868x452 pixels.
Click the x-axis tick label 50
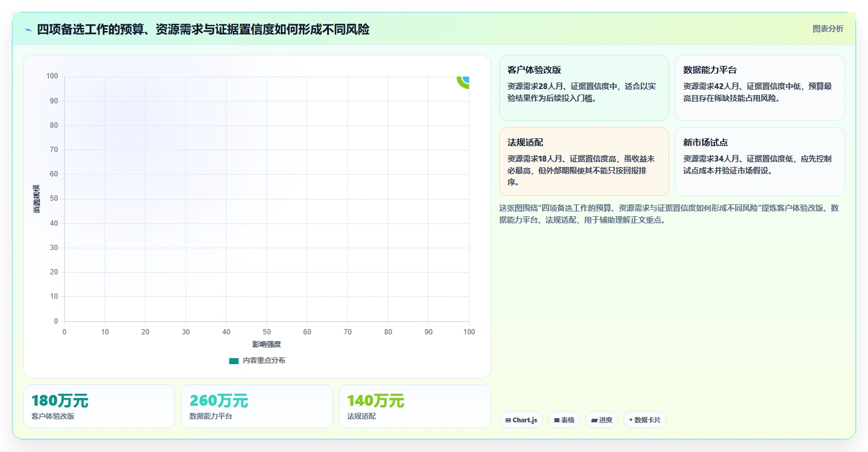(267, 332)
